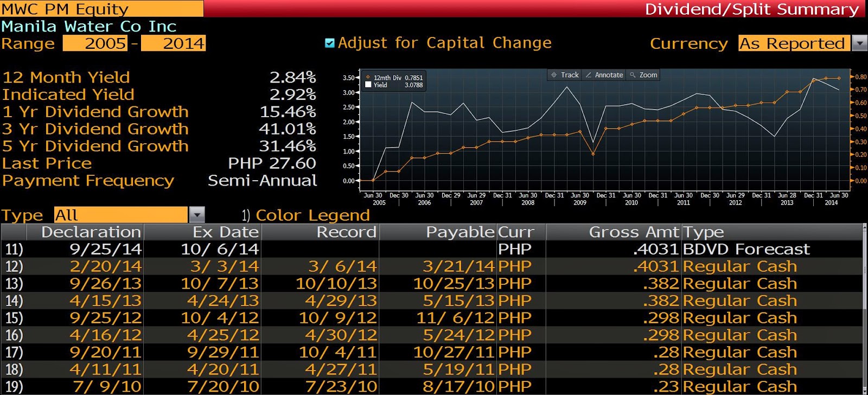
Task: Select the Annotate chart tool
Action: coord(604,75)
